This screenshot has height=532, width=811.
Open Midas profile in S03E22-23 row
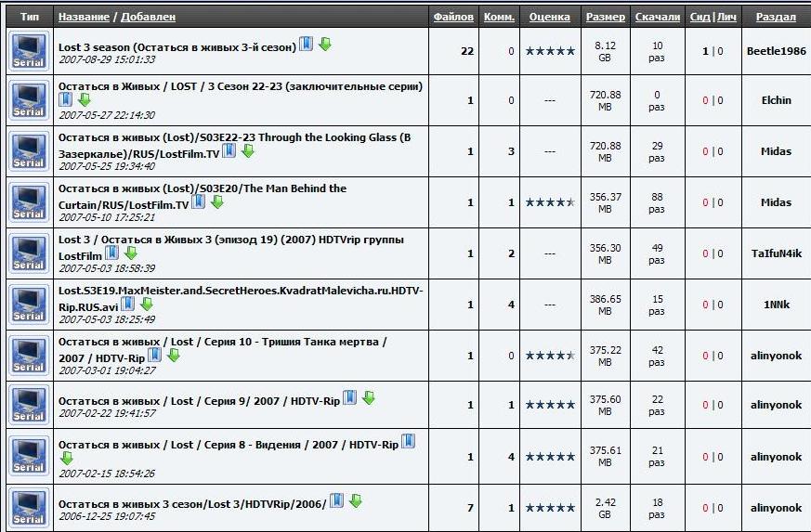point(776,151)
